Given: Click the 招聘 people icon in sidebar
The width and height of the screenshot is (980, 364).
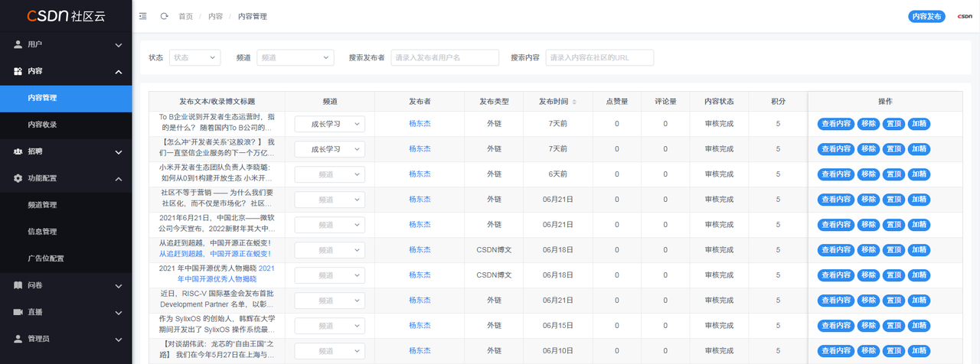Looking at the screenshot, I should pos(18,151).
